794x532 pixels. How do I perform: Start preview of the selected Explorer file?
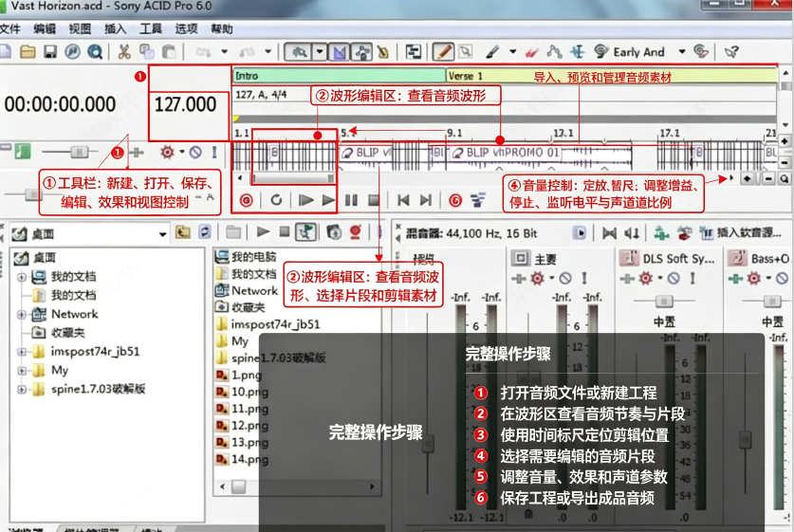[263, 232]
